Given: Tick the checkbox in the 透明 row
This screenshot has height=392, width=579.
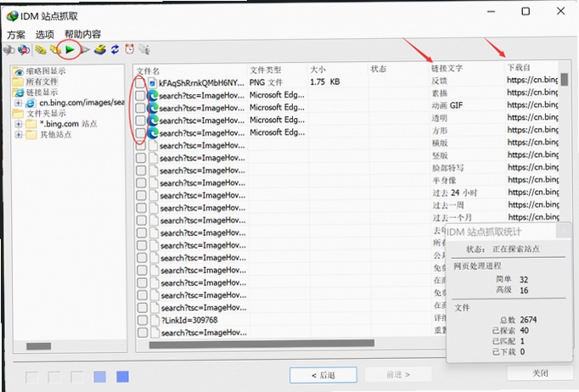Looking at the screenshot, I should pyautogui.click(x=140, y=120).
